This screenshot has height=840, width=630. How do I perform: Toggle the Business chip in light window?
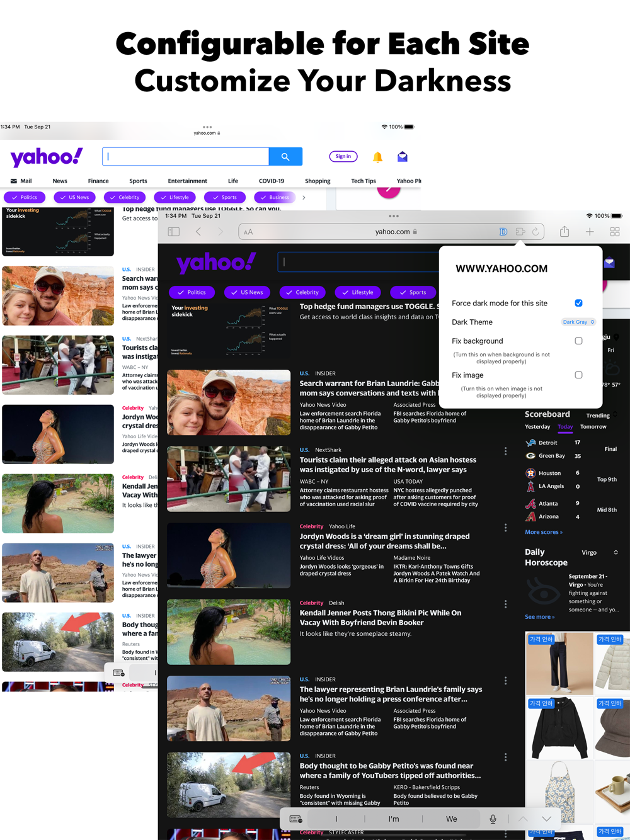tap(274, 197)
